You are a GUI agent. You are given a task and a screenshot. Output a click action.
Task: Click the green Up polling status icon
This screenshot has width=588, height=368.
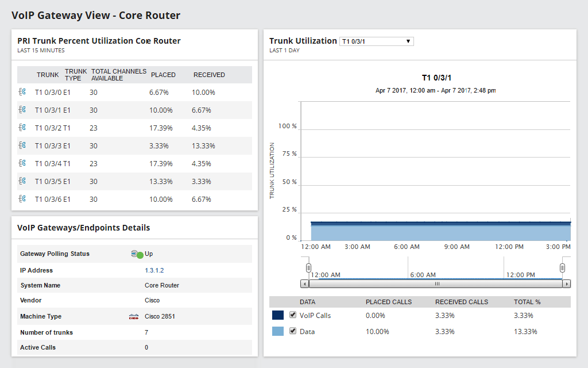[137, 254]
